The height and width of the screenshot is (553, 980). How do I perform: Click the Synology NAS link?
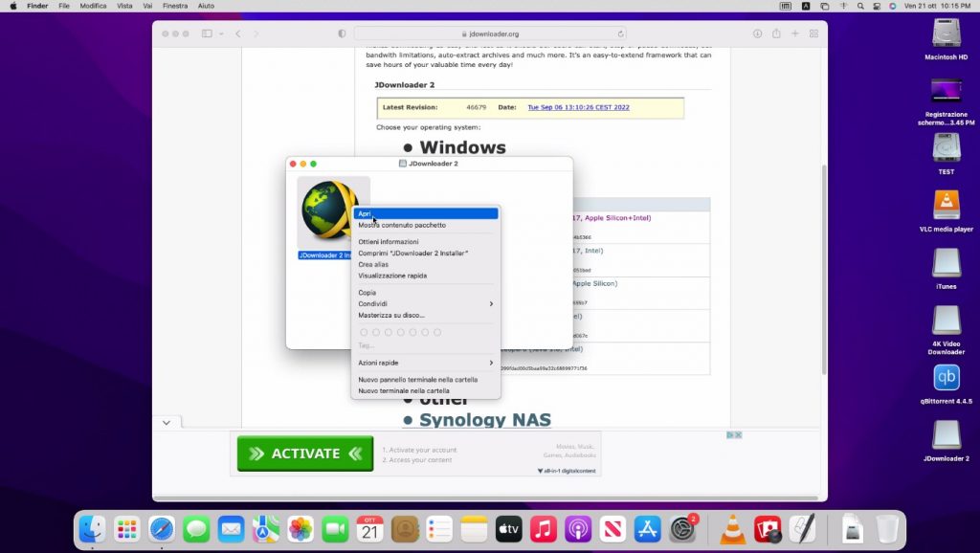[484, 420]
